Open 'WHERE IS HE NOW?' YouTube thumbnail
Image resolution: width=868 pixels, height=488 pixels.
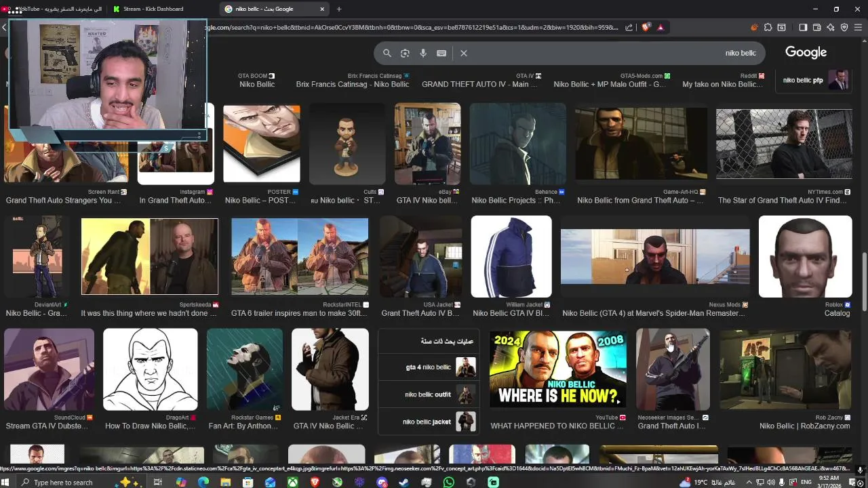[x=557, y=369]
